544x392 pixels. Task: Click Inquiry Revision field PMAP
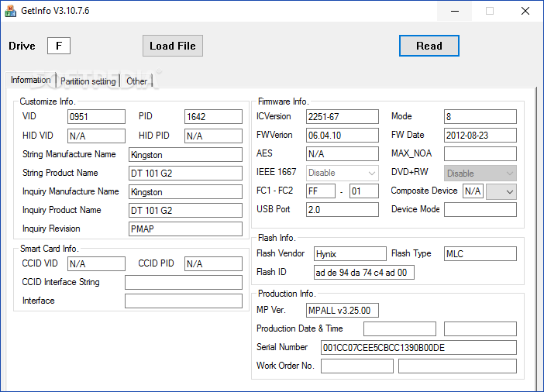[185, 229]
